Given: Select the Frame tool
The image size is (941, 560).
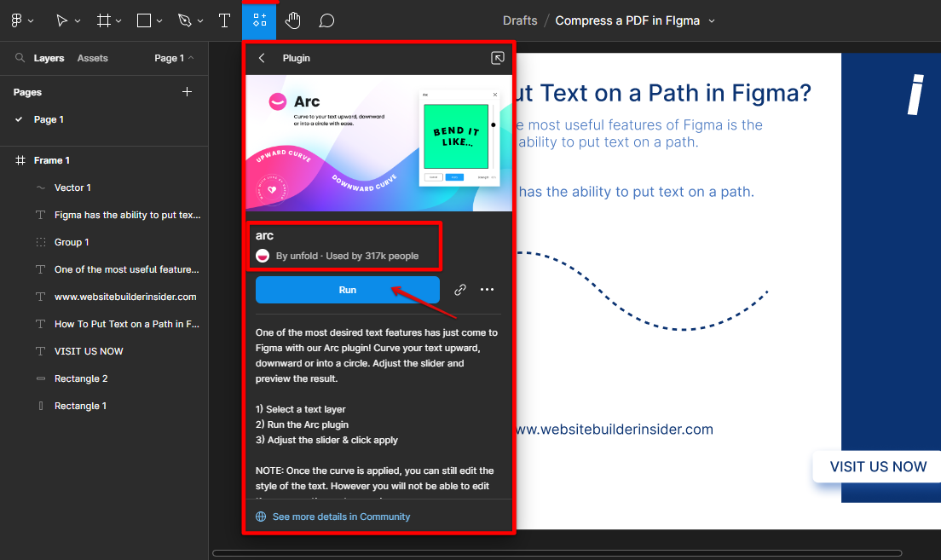Looking at the screenshot, I should pos(103,20).
